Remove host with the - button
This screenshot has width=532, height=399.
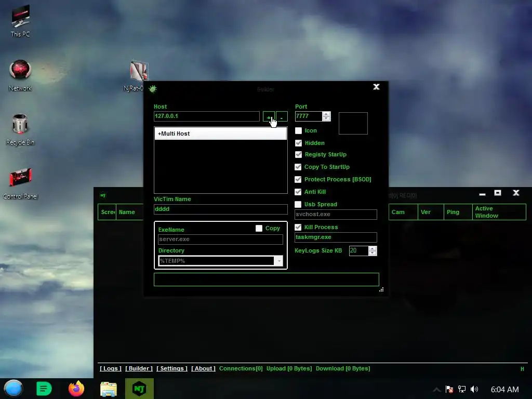click(282, 116)
